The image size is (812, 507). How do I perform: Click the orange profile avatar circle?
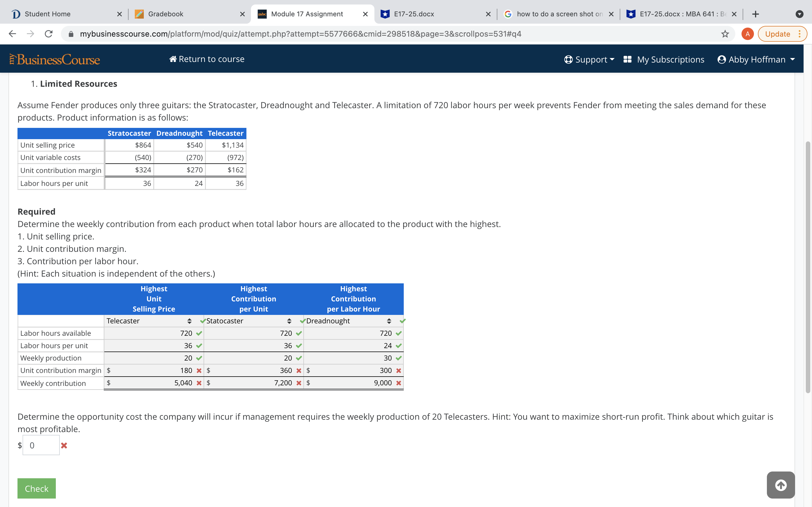(x=748, y=34)
